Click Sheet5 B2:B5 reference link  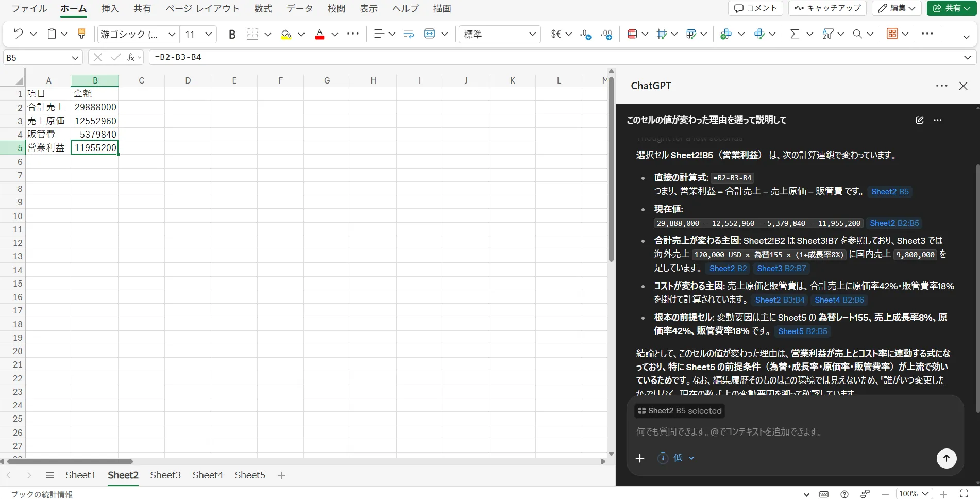pyautogui.click(x=803, y=331)
